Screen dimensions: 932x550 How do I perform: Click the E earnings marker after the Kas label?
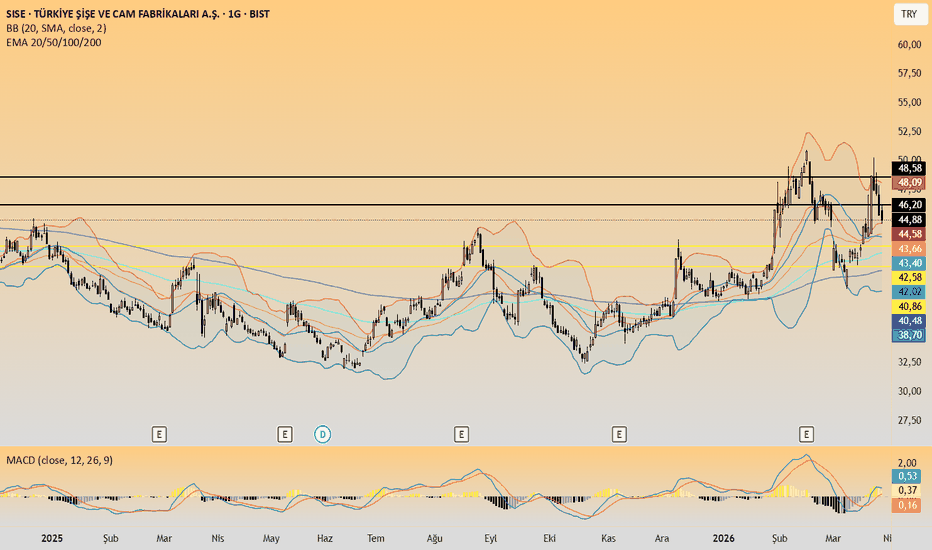click(619, 435)
